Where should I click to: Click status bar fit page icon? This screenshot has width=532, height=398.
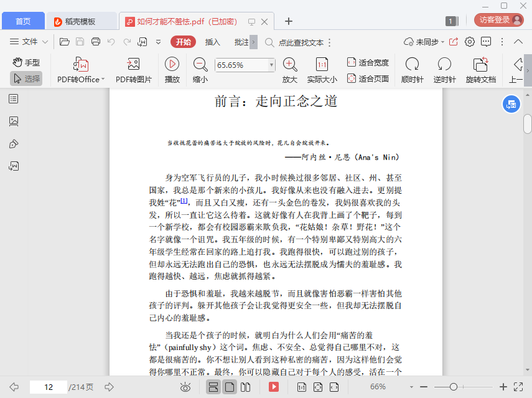[318, 387]
